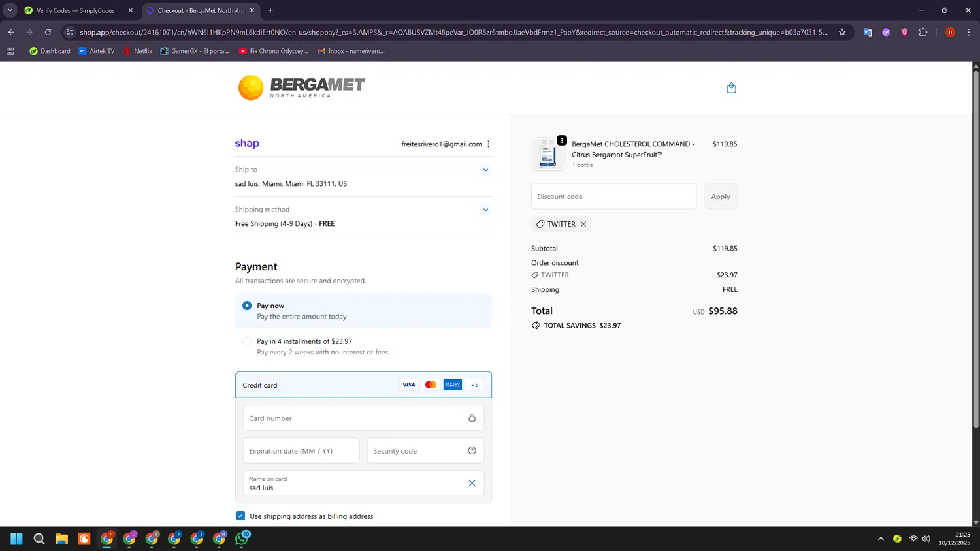Open Windows taskbar search

[39, 539]
